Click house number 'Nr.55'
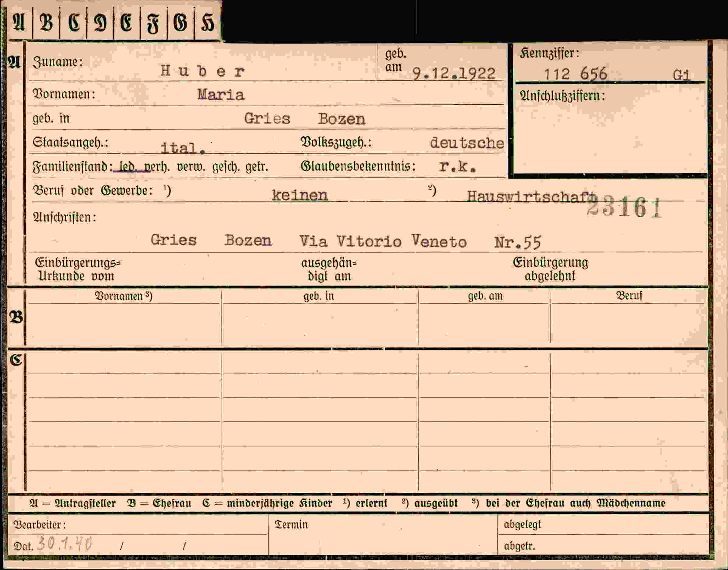 coord(518,243)
